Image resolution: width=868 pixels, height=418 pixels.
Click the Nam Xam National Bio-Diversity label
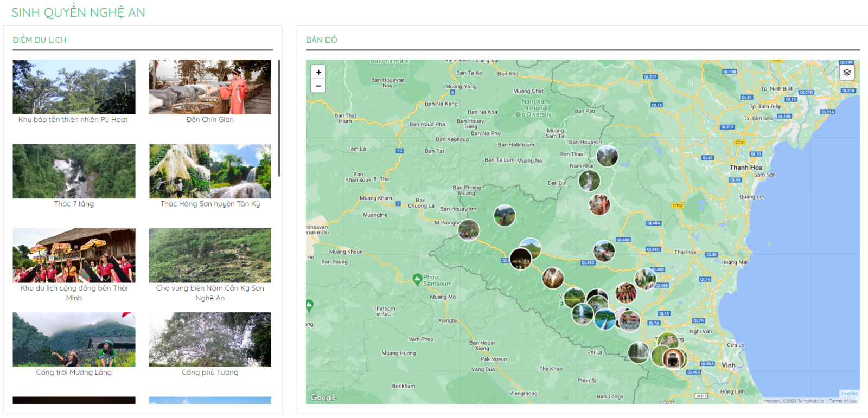(x=535, y=108)
